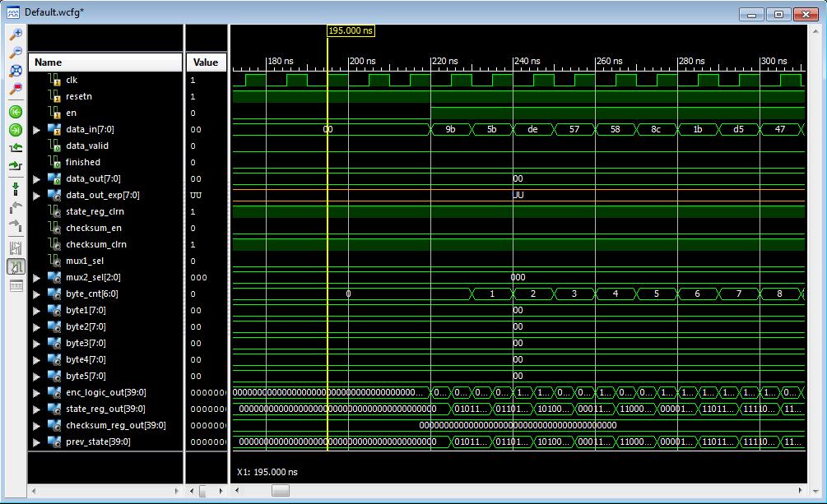Viewport: 827px width, 504px height.
Task: Click the '9b' value in data_in waveform
Action: click(450, 130)
